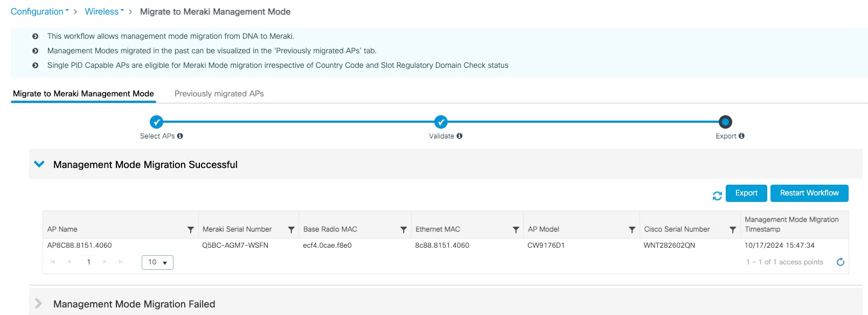Click '1 - 1 of 1 access points' text
The image size is (868, 315).
(x=784, y=262)
